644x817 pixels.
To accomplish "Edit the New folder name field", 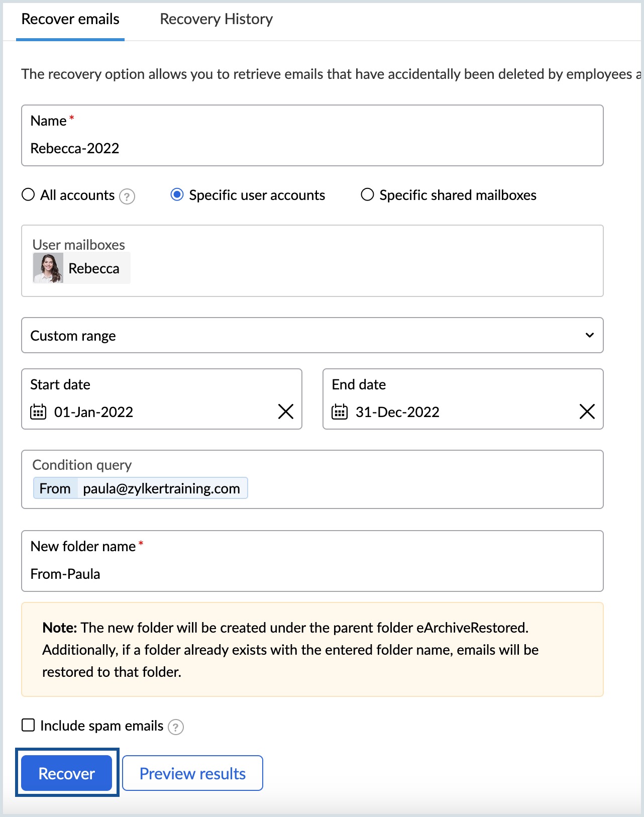I will [312, 561].
